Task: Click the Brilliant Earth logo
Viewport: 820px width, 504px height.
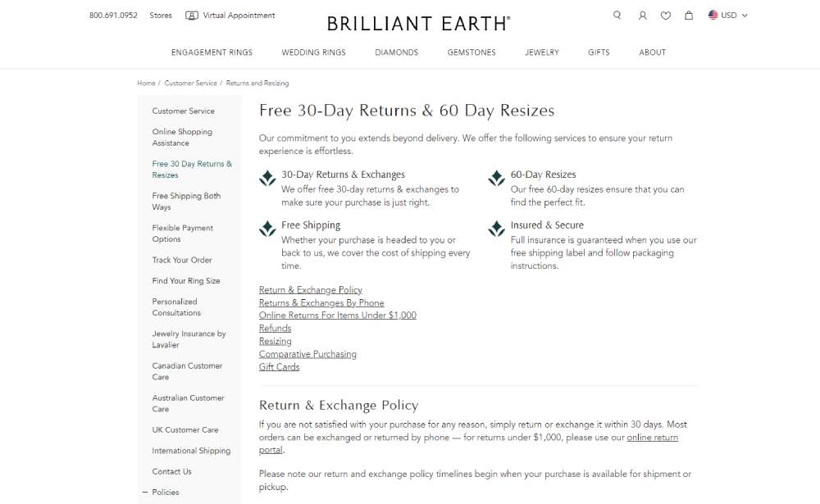Action: coord(418,24)
